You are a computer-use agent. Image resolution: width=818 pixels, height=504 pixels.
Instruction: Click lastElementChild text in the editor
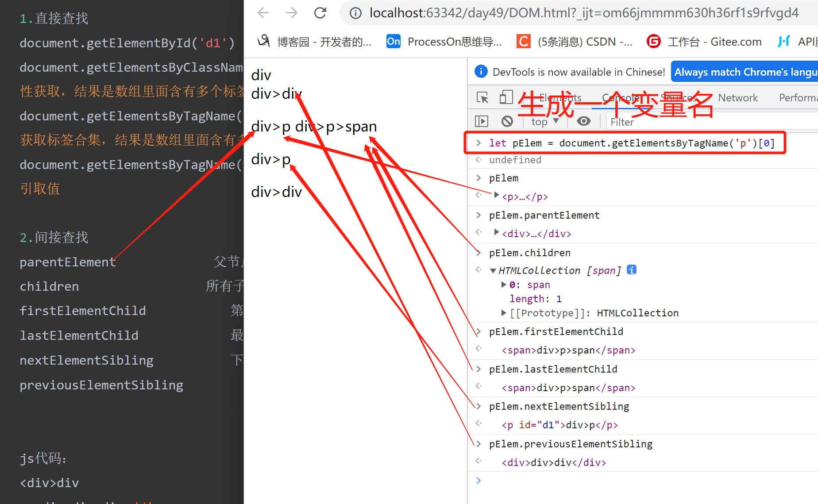(x=79, y=335)
